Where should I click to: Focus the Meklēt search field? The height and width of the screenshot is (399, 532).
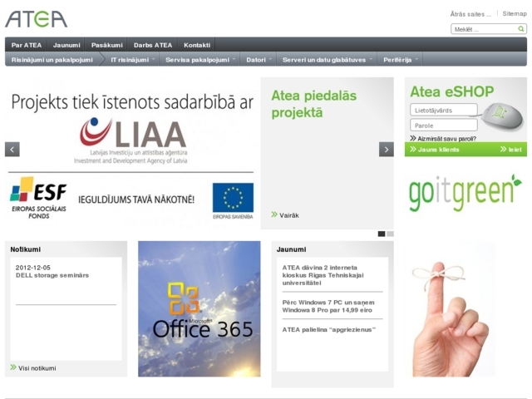click(485, 29)
